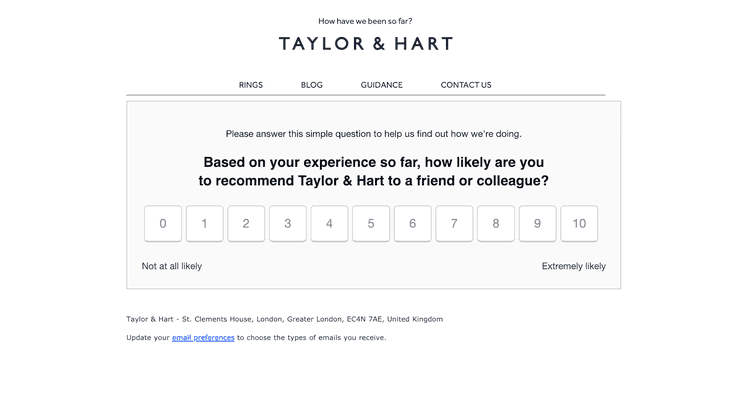Open the Rings menu item
This screenshot has width=750, height=400.
tap(251, 85)
